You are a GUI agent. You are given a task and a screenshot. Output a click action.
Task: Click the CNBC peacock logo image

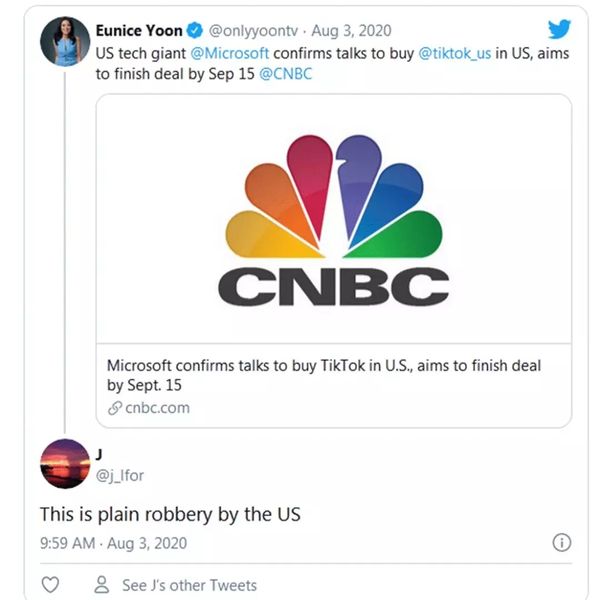click(333, 220)
